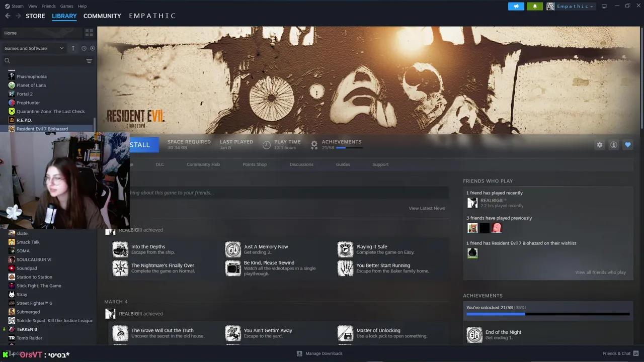Image resolution: width=644 pixels, height=362 pixels.
Task: Click the Playing it Safe achievement icon
Action: (x=345, y=249)
